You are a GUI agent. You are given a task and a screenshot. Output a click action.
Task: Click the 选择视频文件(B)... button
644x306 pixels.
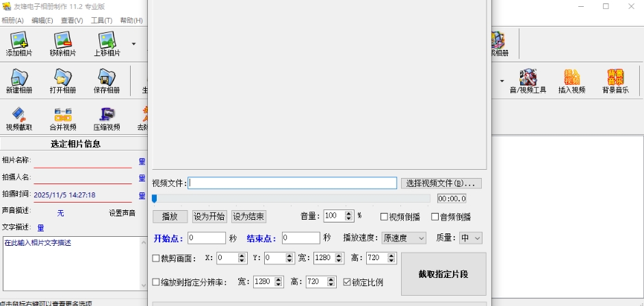pos(441,183)
